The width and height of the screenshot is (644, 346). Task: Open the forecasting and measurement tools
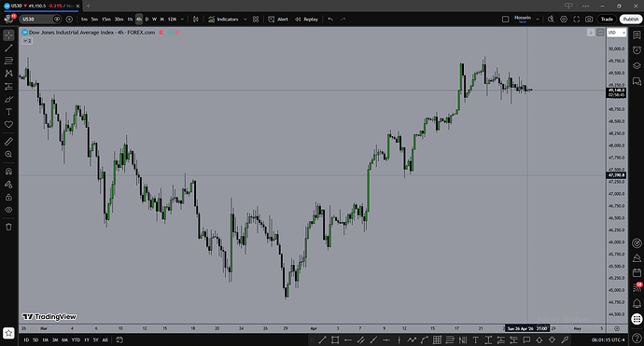pyautogui.click(x=8, y=86)
